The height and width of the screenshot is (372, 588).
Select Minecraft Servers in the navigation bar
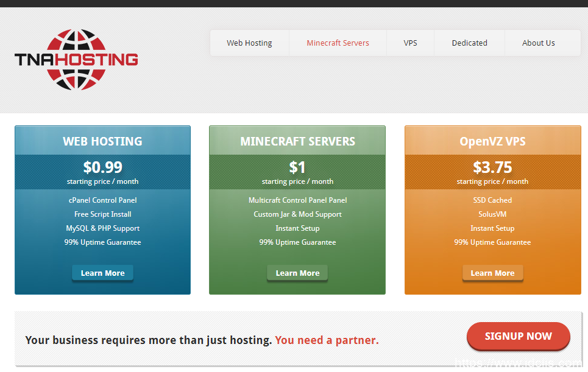tap(338, 43)
